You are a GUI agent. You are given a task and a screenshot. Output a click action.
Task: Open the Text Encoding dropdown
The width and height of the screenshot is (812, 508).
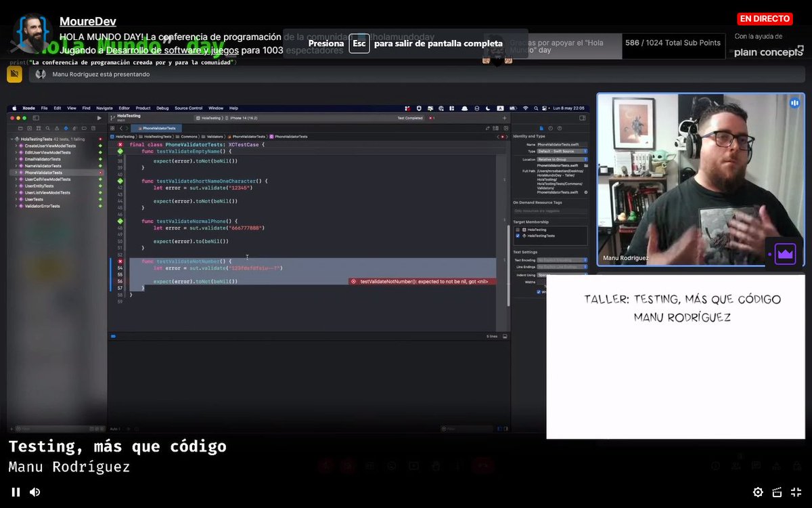coord(562,260)
